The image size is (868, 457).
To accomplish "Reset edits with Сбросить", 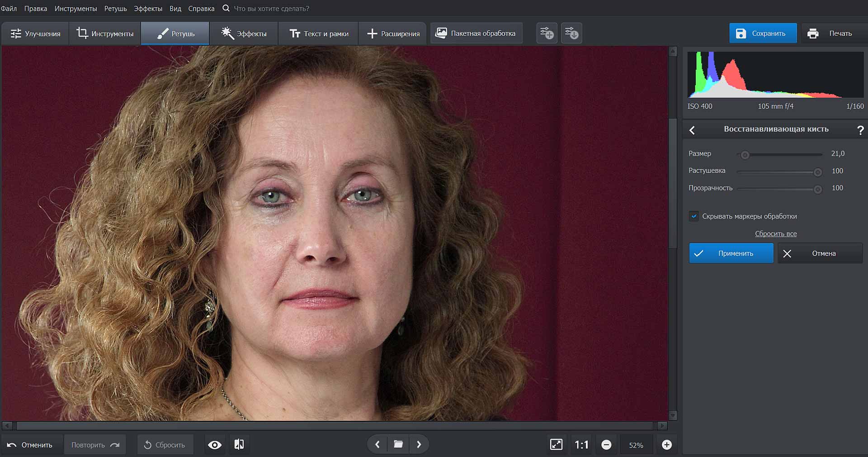I will point(165,445).
